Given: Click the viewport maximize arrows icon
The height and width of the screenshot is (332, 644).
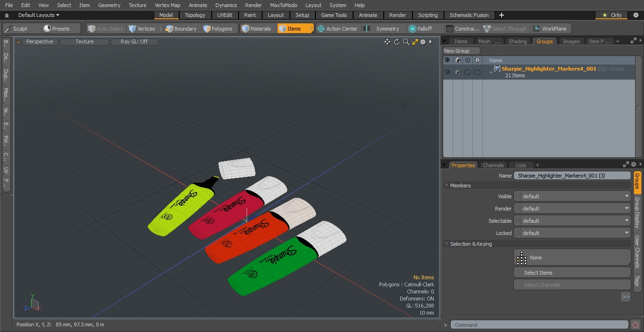Looking at the screenshot, I should (x=415, y=42).
